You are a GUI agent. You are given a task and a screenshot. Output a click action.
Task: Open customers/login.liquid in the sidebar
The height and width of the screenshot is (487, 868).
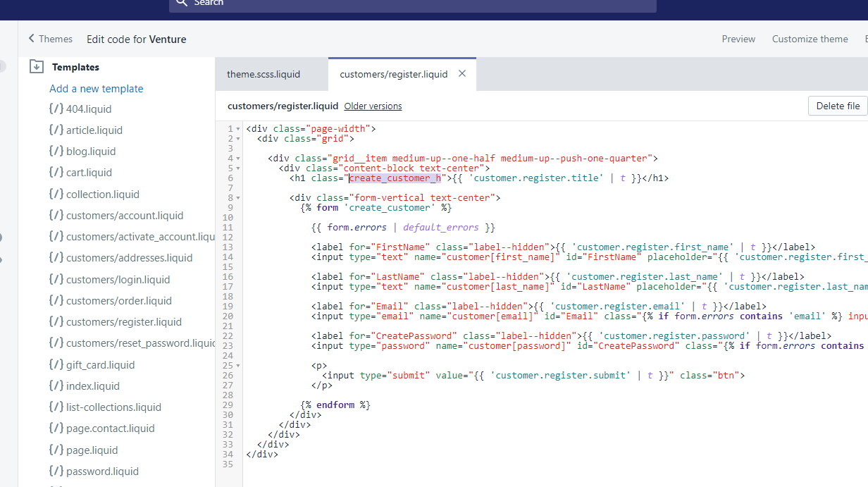click(x=118, y=280)
